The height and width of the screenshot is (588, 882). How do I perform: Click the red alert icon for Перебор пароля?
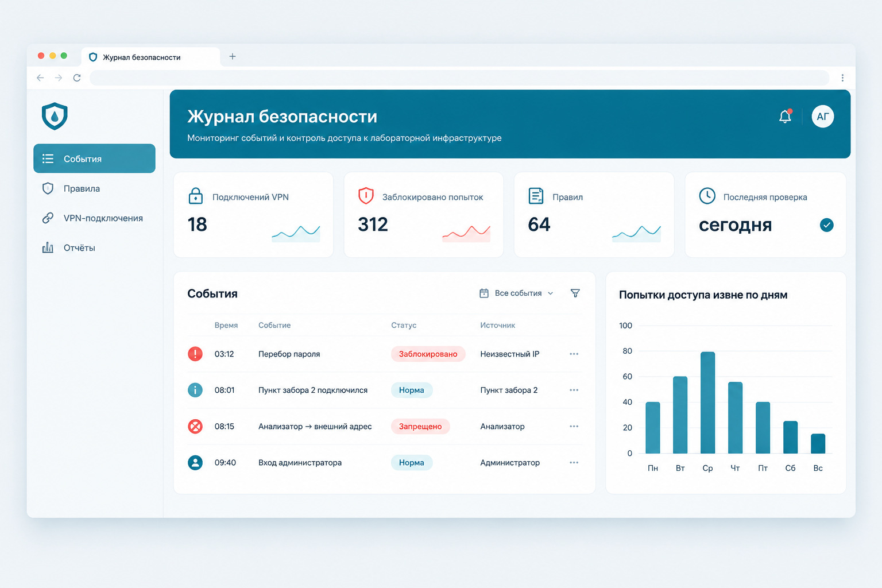tap(195, 354)
